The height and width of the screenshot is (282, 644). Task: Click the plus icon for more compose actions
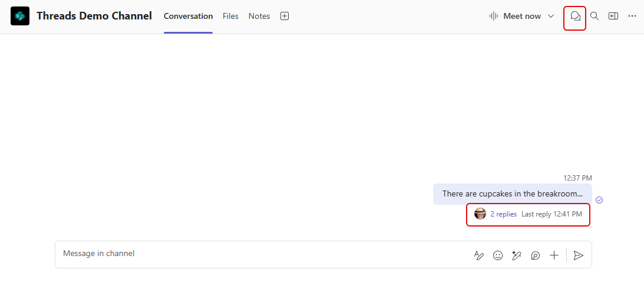click(x=554, y=255)
